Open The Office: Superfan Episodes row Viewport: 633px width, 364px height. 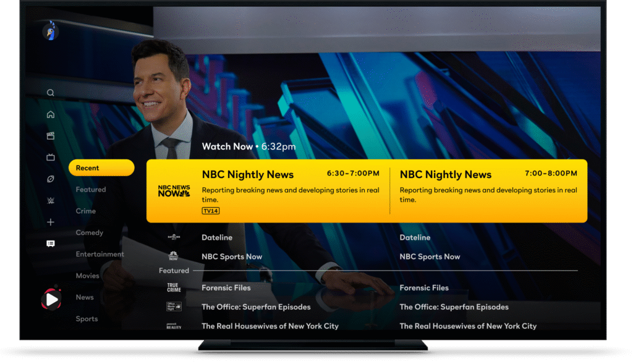coord(255,307)
